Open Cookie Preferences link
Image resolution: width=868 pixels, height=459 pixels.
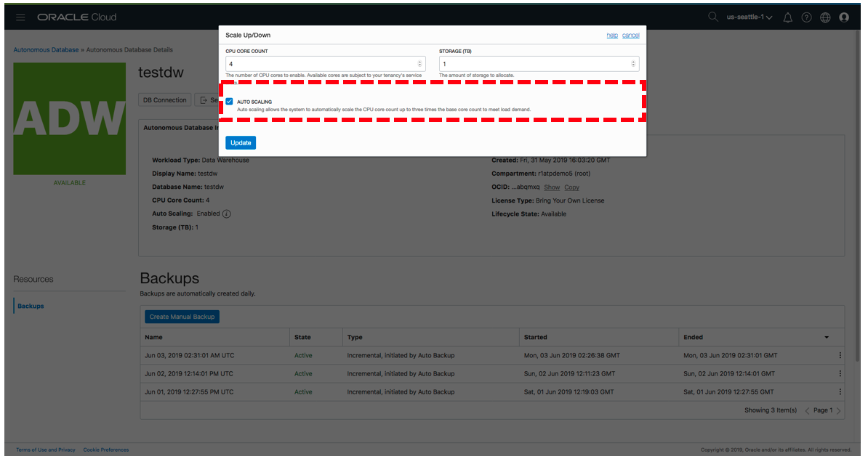(x=105, y=450)
